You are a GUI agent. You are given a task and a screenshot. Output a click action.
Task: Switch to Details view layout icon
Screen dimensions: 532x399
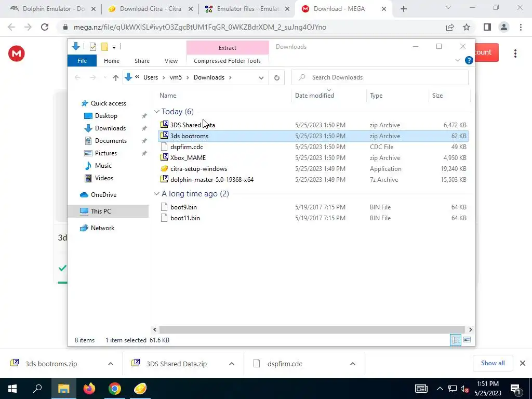(x=456, y=340)
